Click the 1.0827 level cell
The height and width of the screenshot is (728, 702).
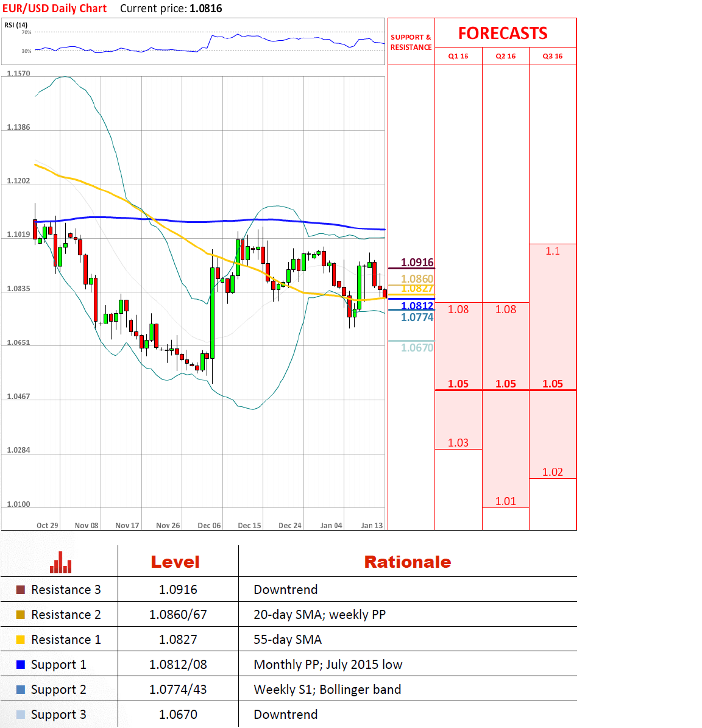(x=178, y=640)
